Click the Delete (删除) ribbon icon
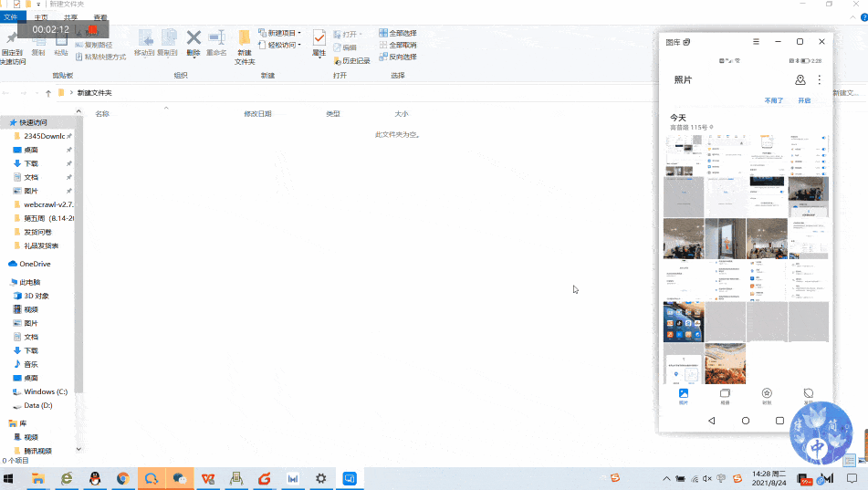 point(193,38)
